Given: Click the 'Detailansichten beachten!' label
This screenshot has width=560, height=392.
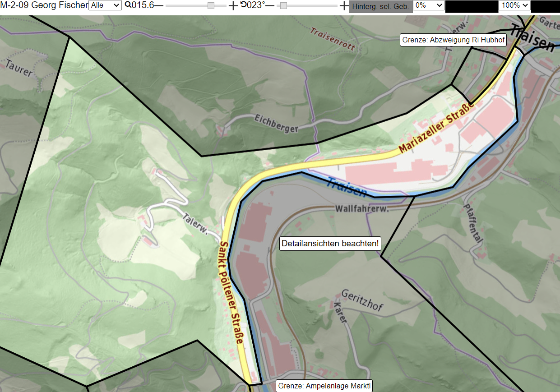Looking at the screenshot, I should (x=330, y=244).
